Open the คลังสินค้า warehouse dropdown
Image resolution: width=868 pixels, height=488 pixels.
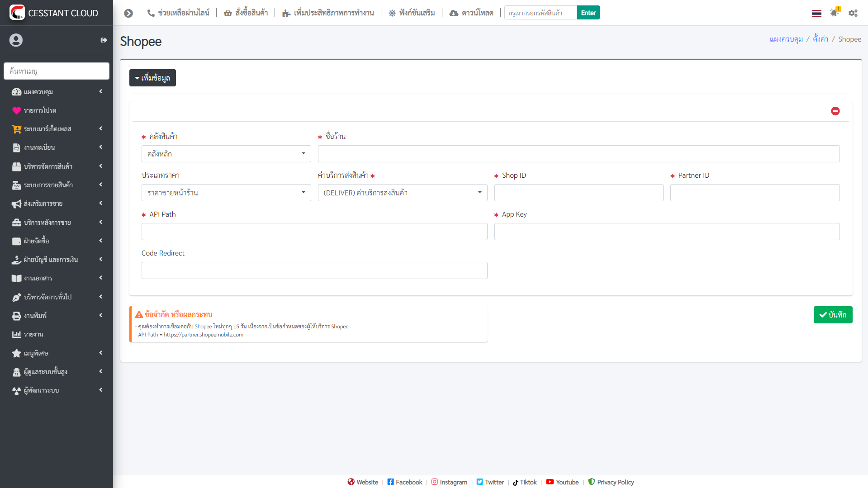click(226, 154)
